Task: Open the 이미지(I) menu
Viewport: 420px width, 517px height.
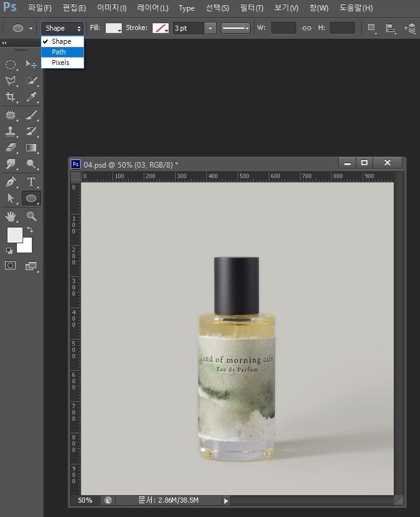Action: 112,8
